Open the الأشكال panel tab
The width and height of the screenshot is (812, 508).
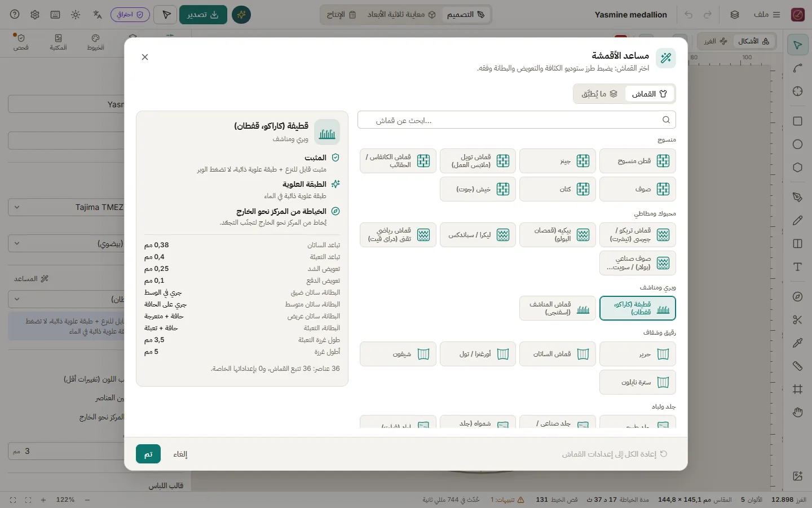754,41
